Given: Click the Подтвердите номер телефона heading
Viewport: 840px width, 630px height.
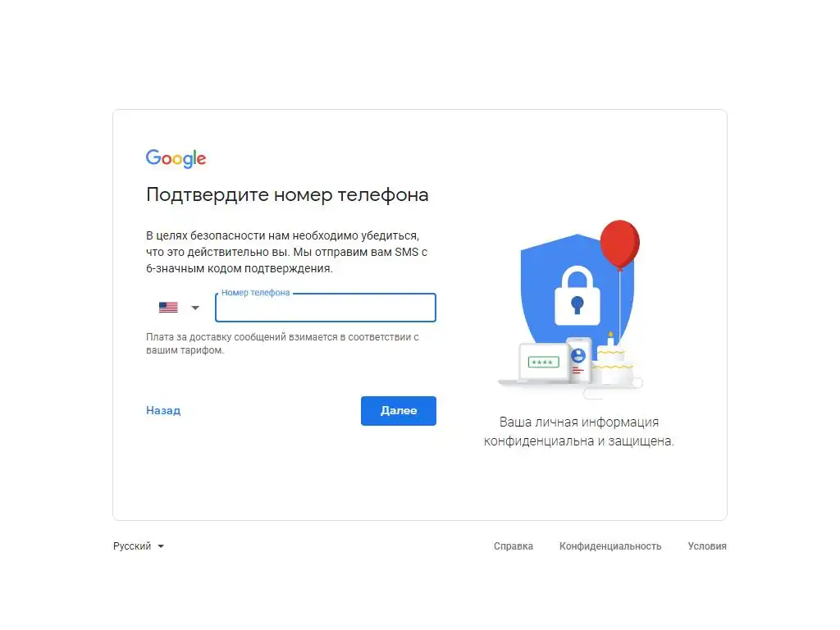Looking at the screenshot, I should coord(287,195).
